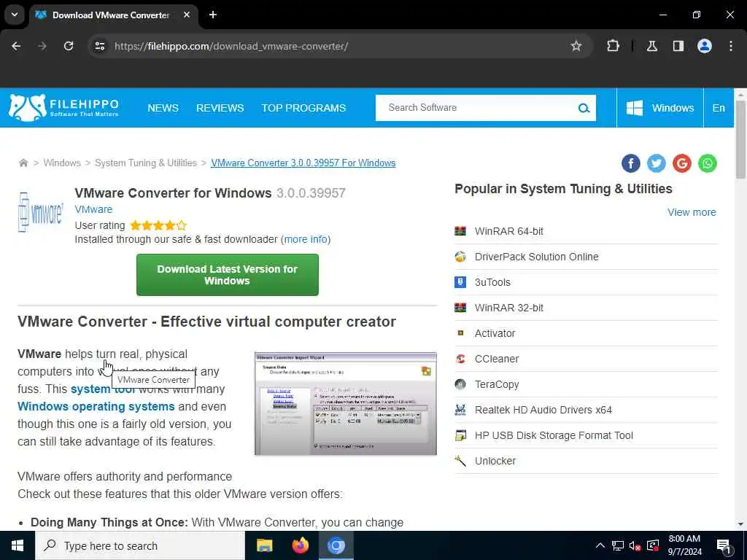Open the more info link
The width and height of the screenshot is (747, 560).
point(306,239)
